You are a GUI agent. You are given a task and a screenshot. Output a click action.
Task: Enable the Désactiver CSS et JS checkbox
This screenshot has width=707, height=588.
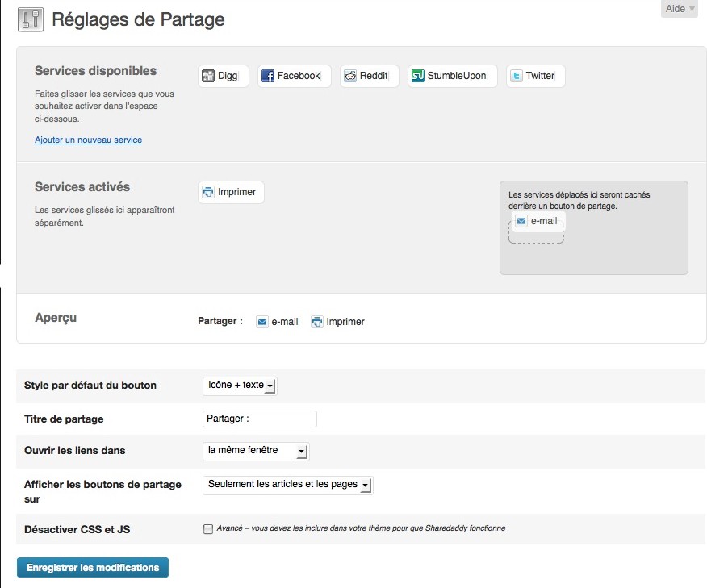click(x=208, y=529)
